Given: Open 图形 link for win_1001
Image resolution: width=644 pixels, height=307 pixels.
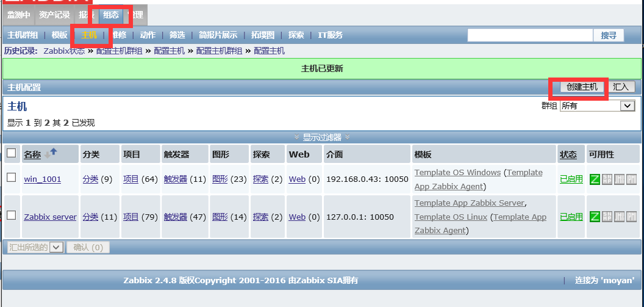Looking at the screenshot, I should pyautogui.click(x=220, y=179).
